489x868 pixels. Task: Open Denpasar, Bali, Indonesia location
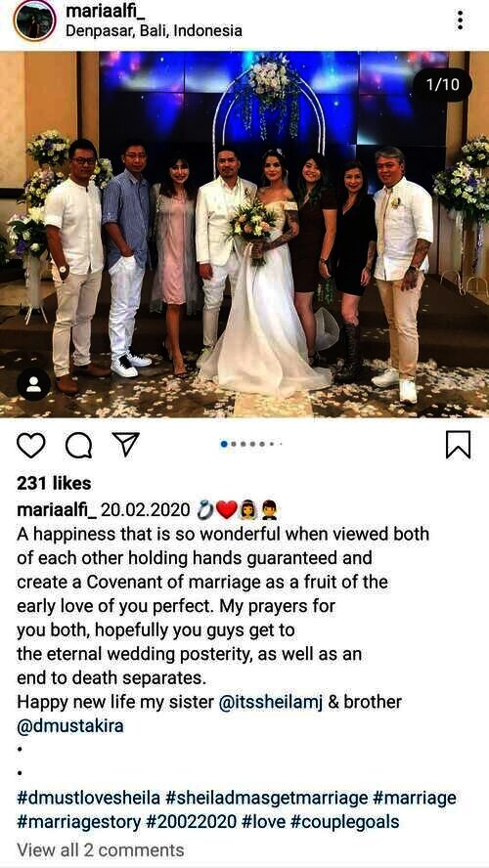[154, 30]
